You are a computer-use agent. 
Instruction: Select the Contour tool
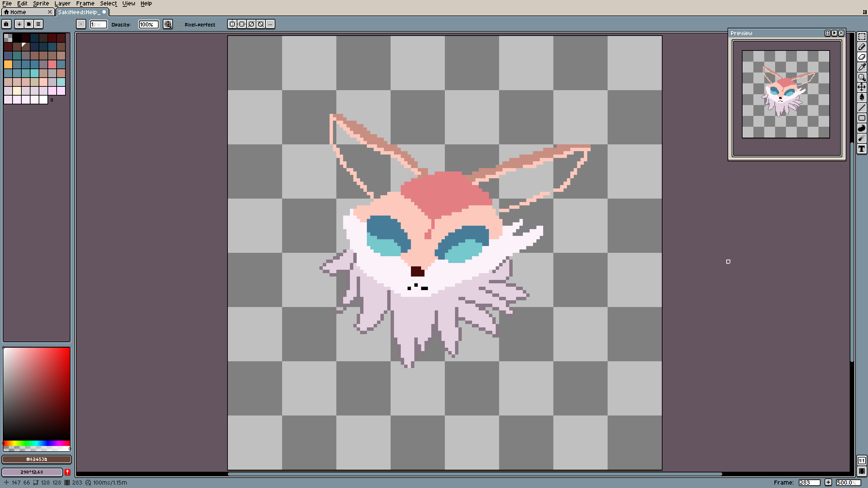click(862, 128)
